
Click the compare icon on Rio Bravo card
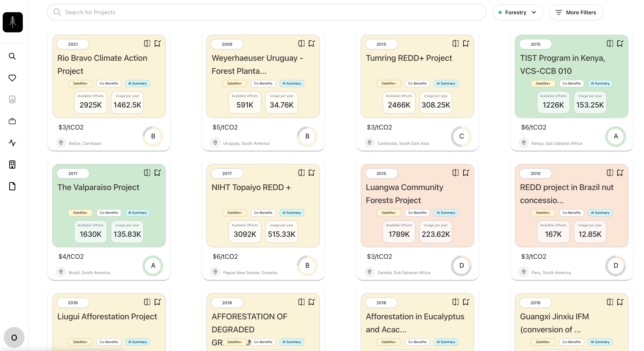(x=147, y=43)
